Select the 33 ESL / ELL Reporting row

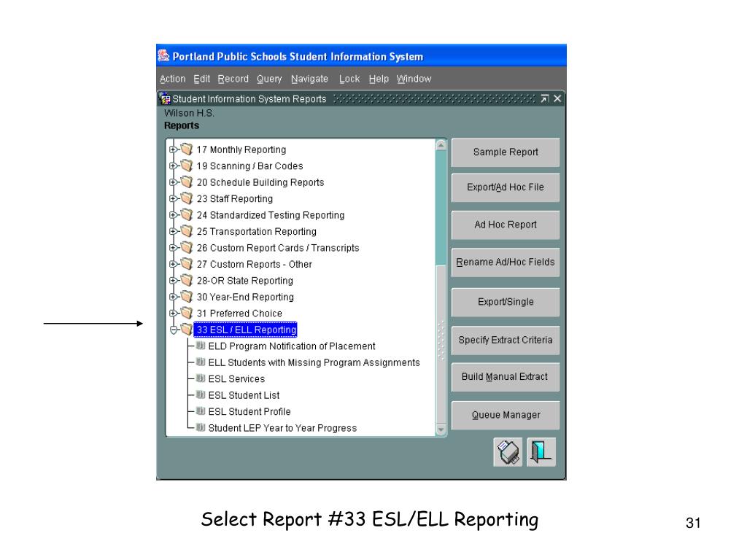click(246, 330)
